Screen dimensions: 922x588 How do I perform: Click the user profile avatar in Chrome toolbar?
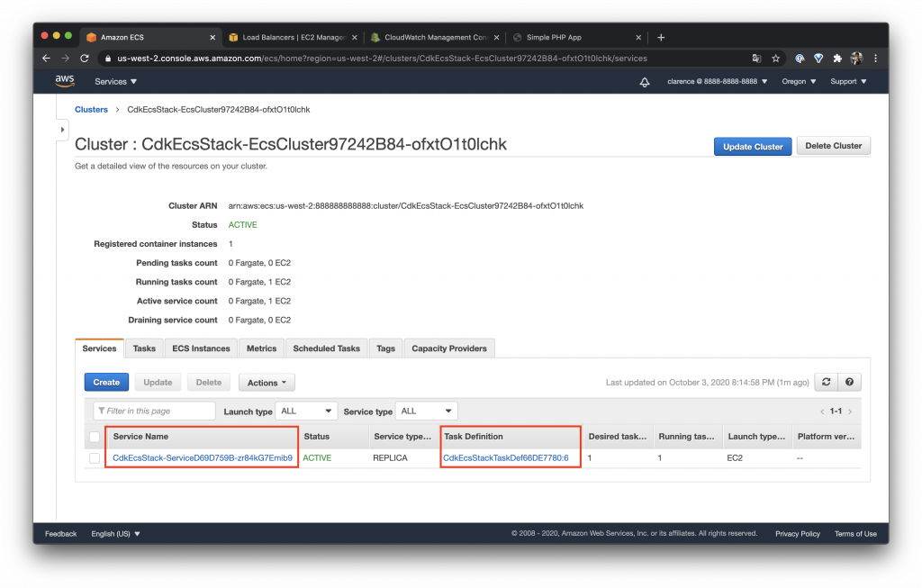tap(856, 59)
